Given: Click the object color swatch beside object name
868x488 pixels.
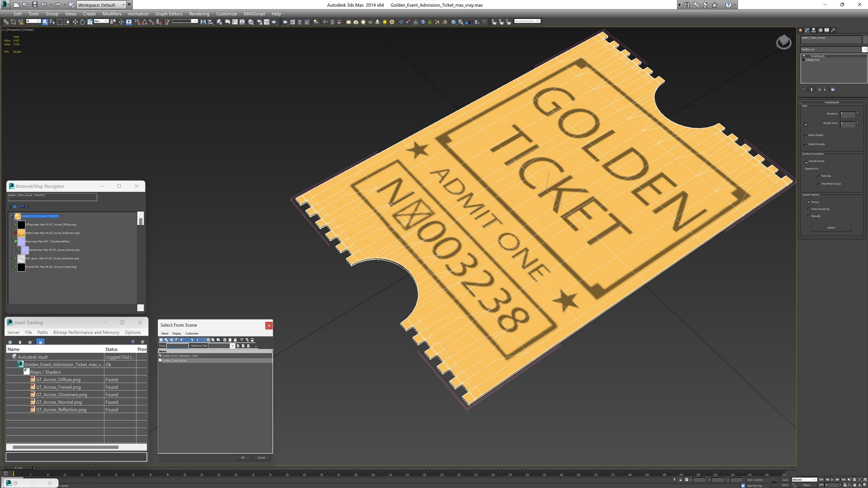Looking at the screenshot, I should (865, 39).
